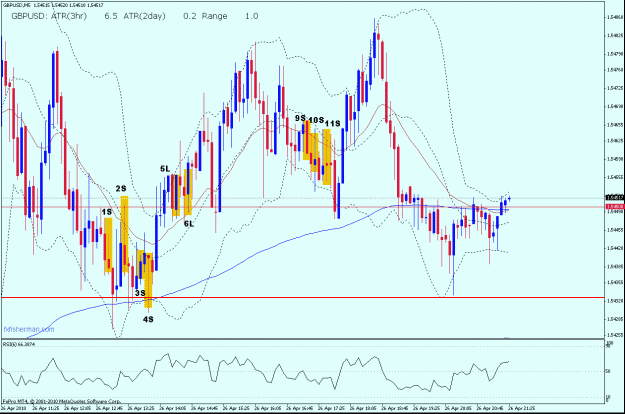The width and height of the screenshot is (625, 414).
Task: Click the 6L long trade label
Action: [x=189, y=224]
